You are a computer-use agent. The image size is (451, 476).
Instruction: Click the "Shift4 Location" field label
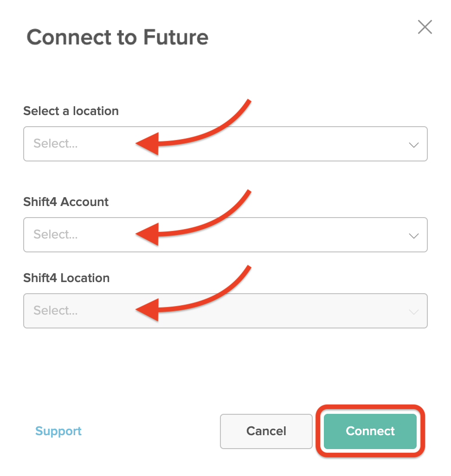[66, 278]
